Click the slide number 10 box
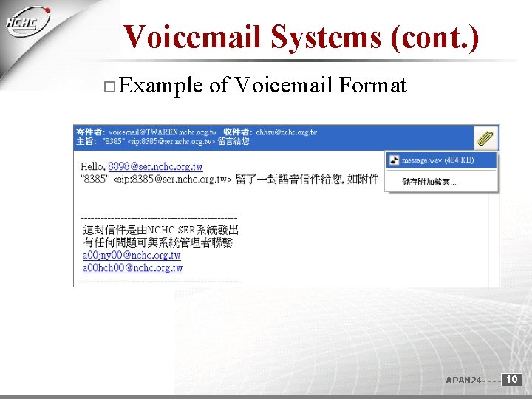Screen dimensions: 532x399 [511, 379]
